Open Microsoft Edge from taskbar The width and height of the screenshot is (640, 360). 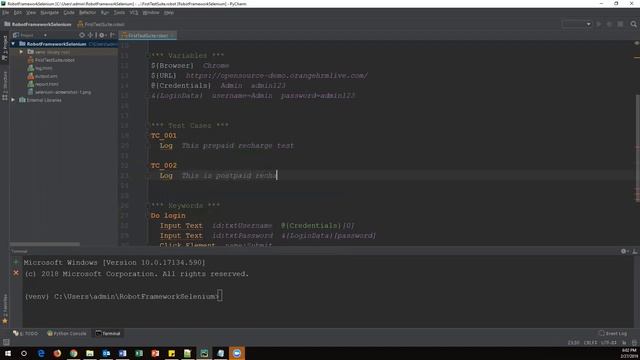coord(41,353)
